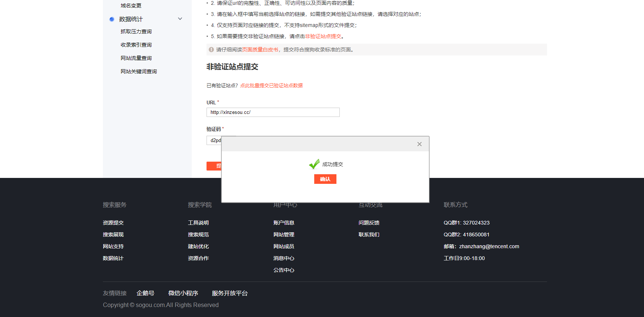Click the 搜索服务 footer heading

[x=115, y=205]
